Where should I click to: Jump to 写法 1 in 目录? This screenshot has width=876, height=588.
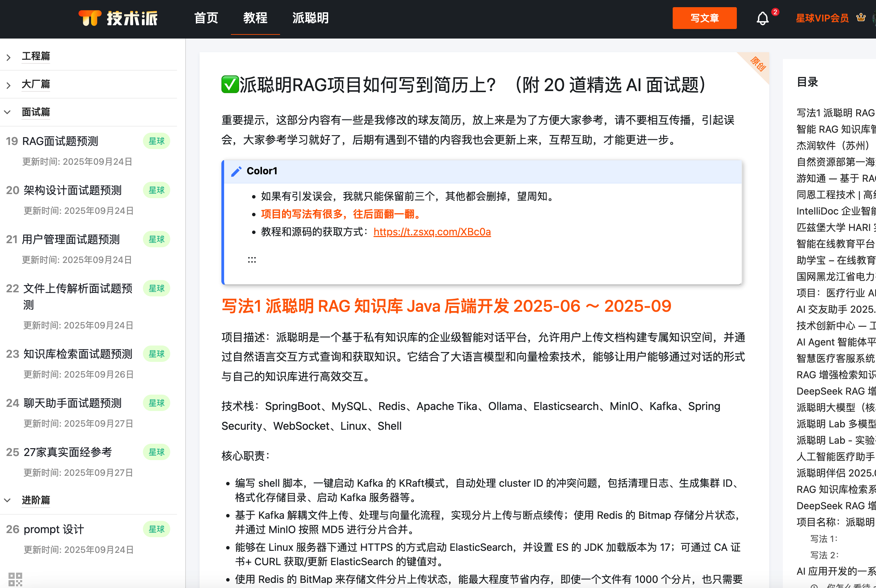click(x=823, y=539)
